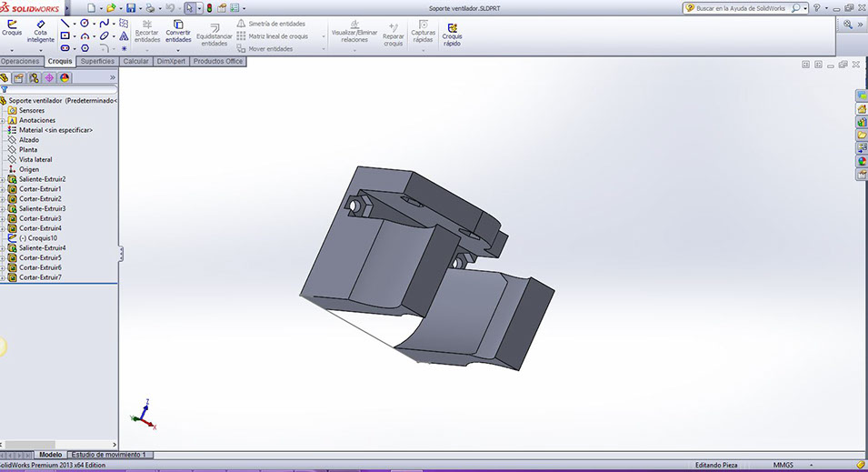Image resolution: width=868 pixels, height=472 pixels.
Task: Click Recortar entidades trim tool
Action: pyautogui.click(x=146, y=32)
